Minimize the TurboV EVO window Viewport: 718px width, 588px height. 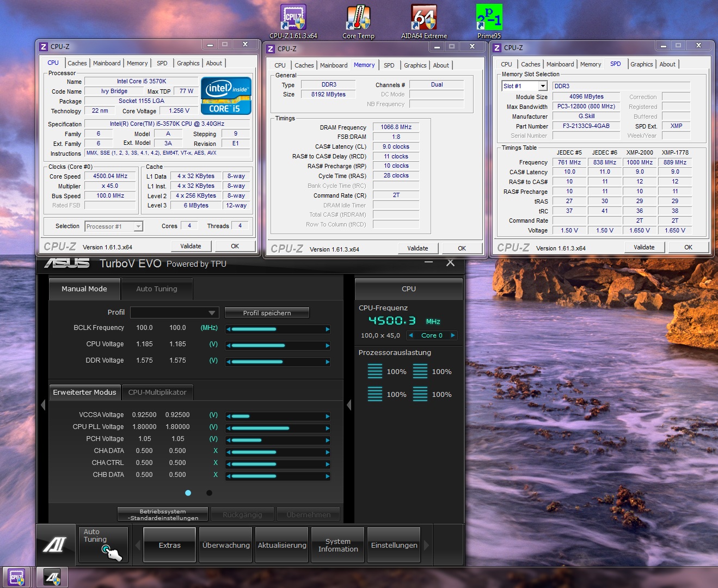[429, 263]
